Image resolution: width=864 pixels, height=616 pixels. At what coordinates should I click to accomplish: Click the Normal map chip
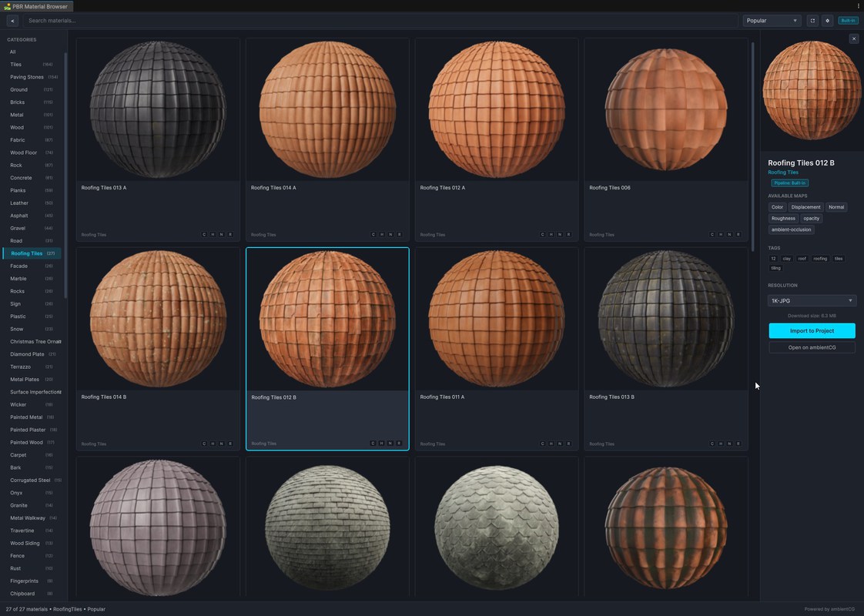pos(836,207)
